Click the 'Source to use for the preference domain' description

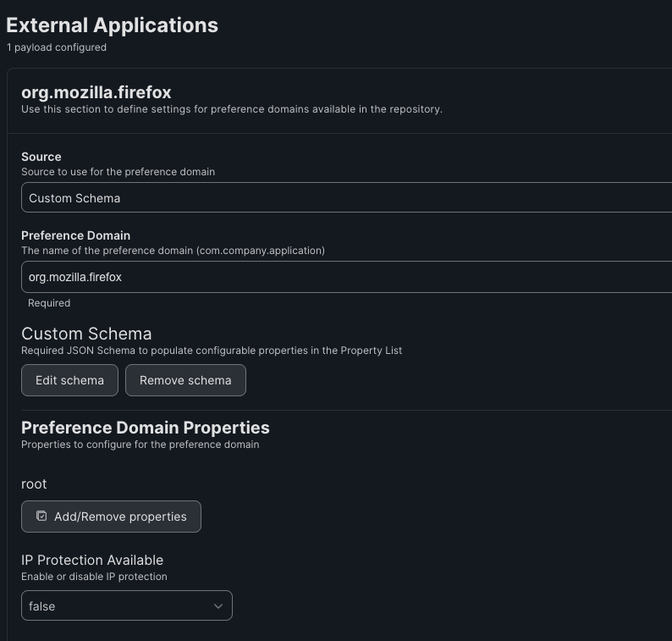[x=118, y=172]
